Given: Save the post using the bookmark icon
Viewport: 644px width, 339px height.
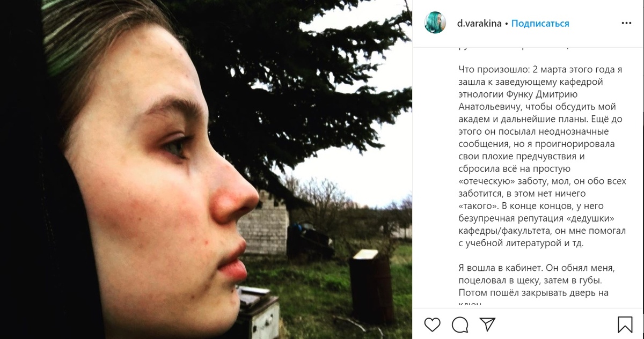Looking at the screenshot, I should [x=625, y=324].
